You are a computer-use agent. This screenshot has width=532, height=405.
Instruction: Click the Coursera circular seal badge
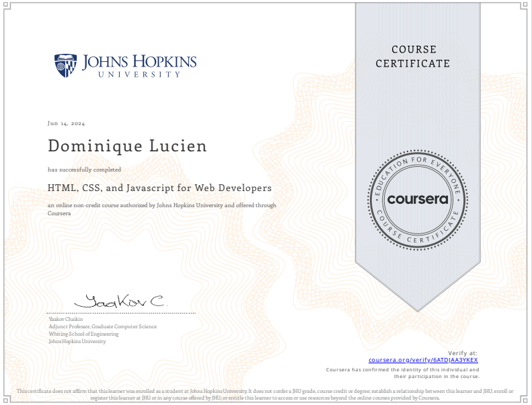pyautogui.click(x=416, y=200)
